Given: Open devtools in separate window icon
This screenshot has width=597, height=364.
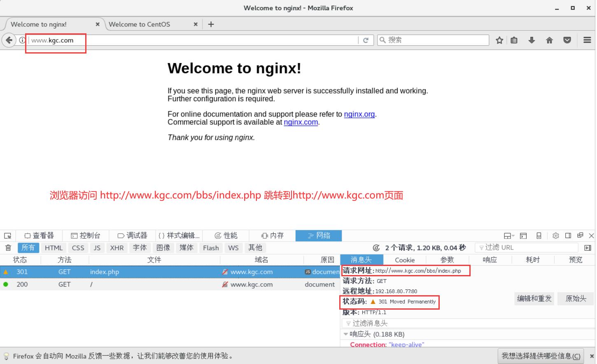Looking at the screenshot, I should point(580,236).
